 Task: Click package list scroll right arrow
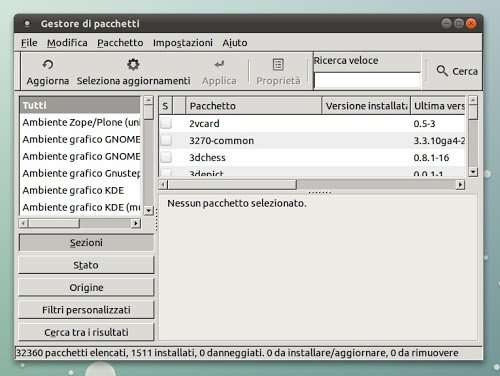(x=460, y=184)
